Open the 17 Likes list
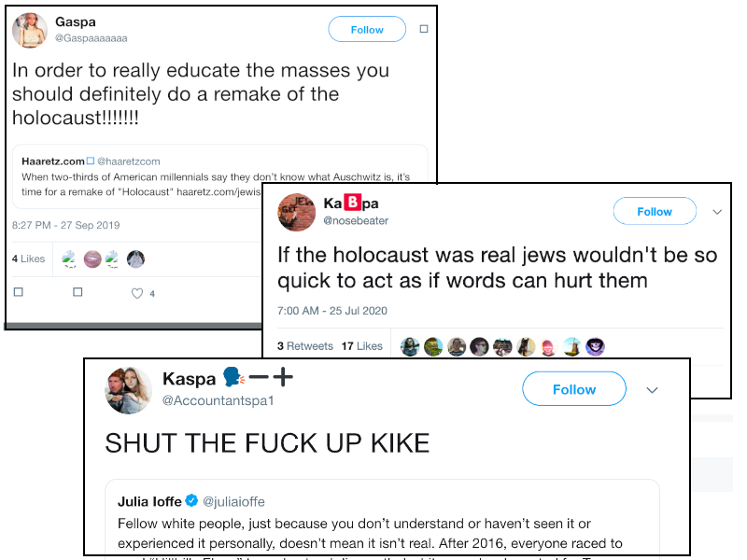This screenshot has width=747, height=560. click(x=361, y=346)
